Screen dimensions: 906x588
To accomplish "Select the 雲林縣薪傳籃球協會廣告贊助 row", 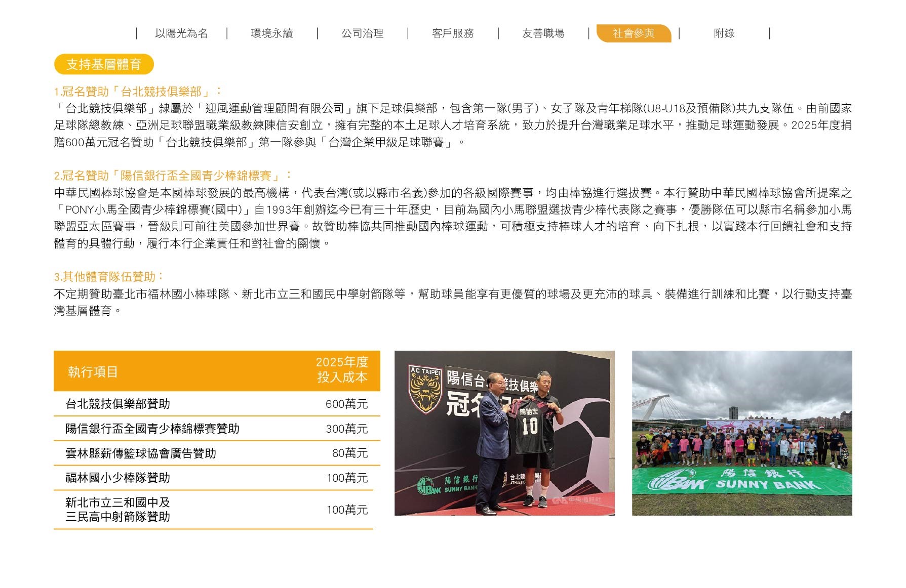I will (x=217, y=453).
